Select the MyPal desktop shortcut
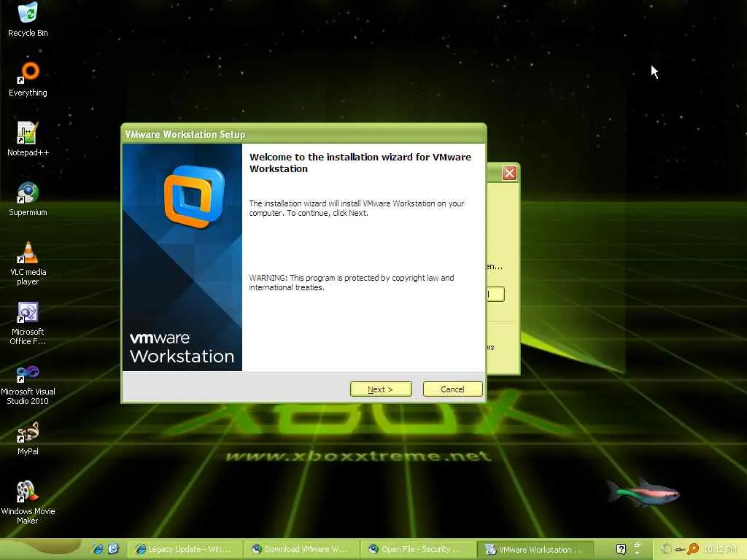 pyautogui.click(x=28, y=438)
